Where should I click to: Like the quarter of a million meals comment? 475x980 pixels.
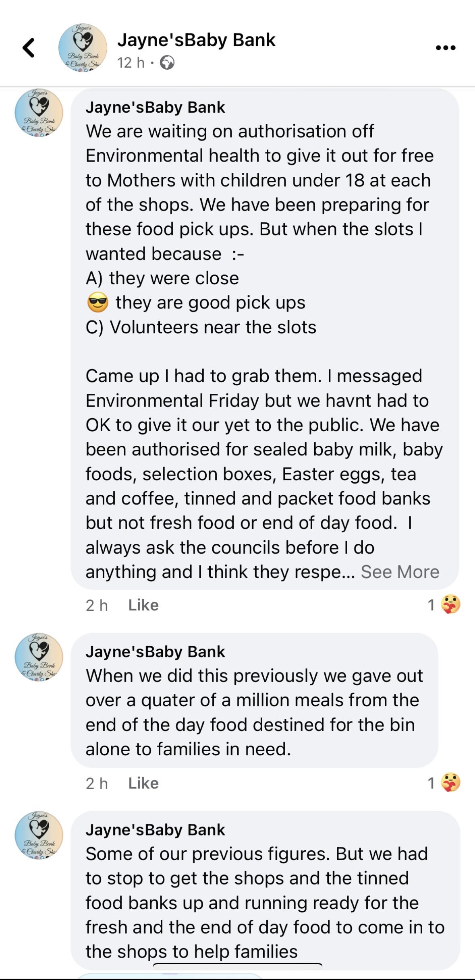(x=143, y=784)
